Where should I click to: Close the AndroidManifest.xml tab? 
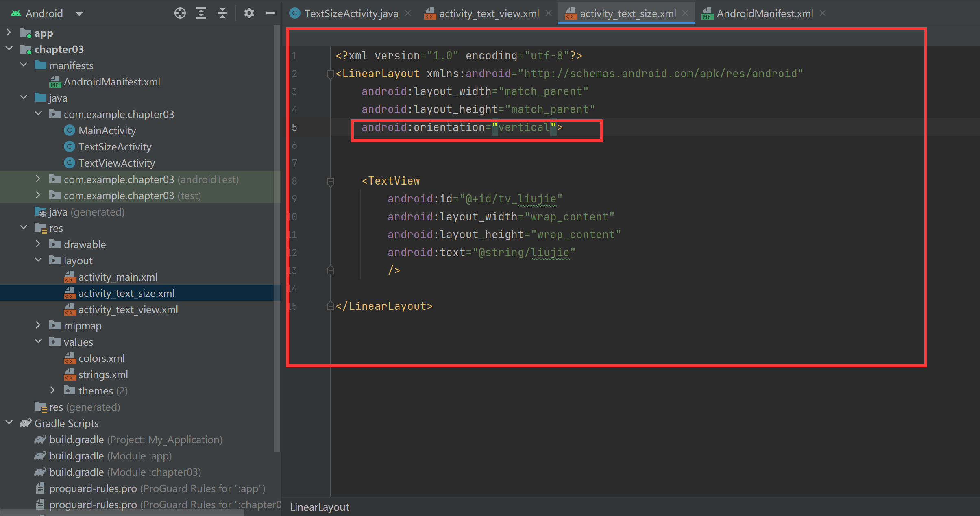click(x=823, y=13)
